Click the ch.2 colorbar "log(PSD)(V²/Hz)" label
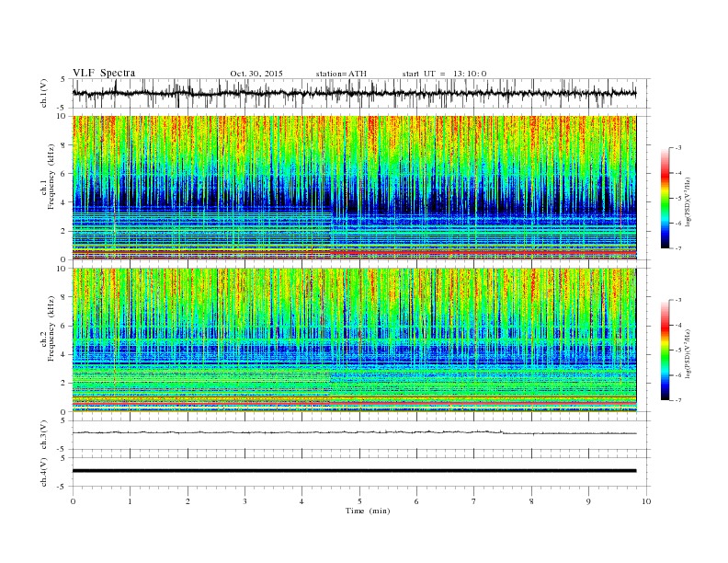 tap(688, 354)
